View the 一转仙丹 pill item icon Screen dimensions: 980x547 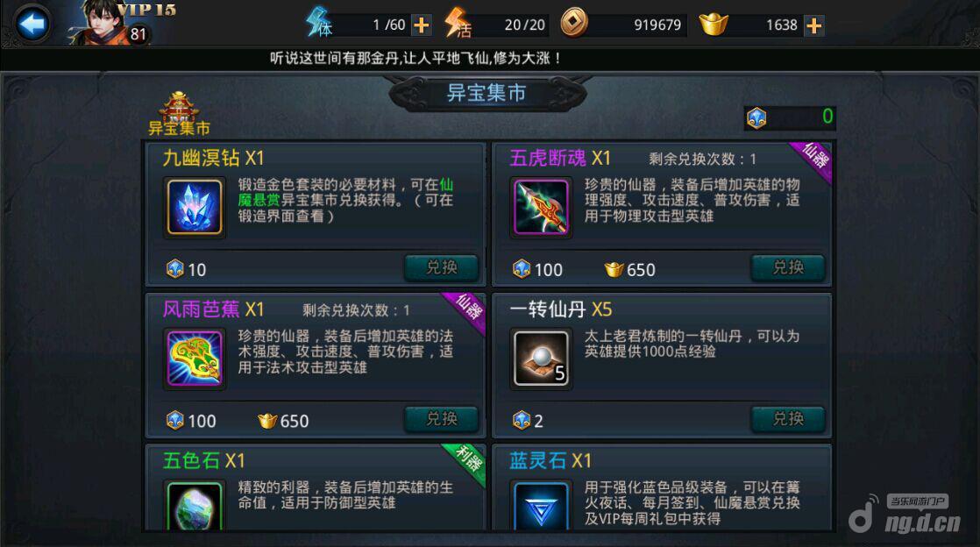541,359
